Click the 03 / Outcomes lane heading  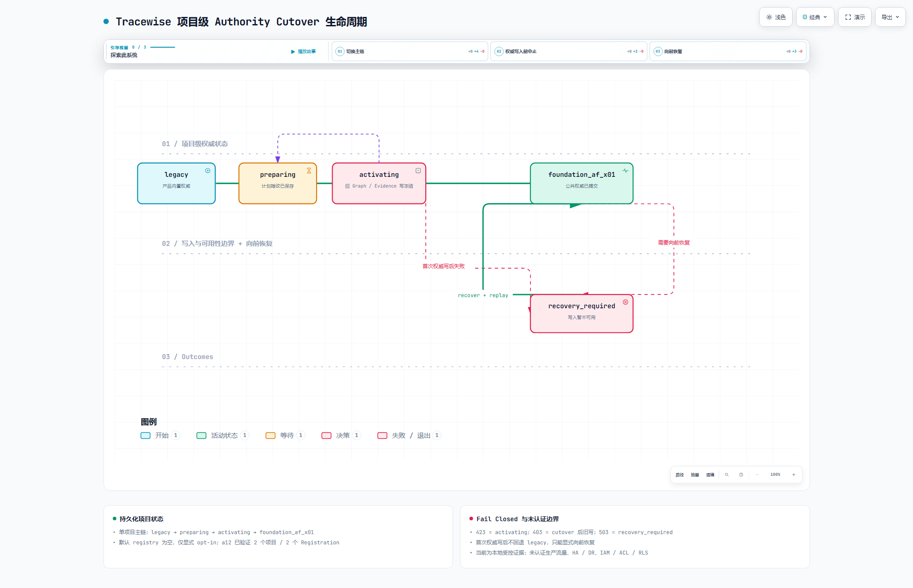point(187,357)
